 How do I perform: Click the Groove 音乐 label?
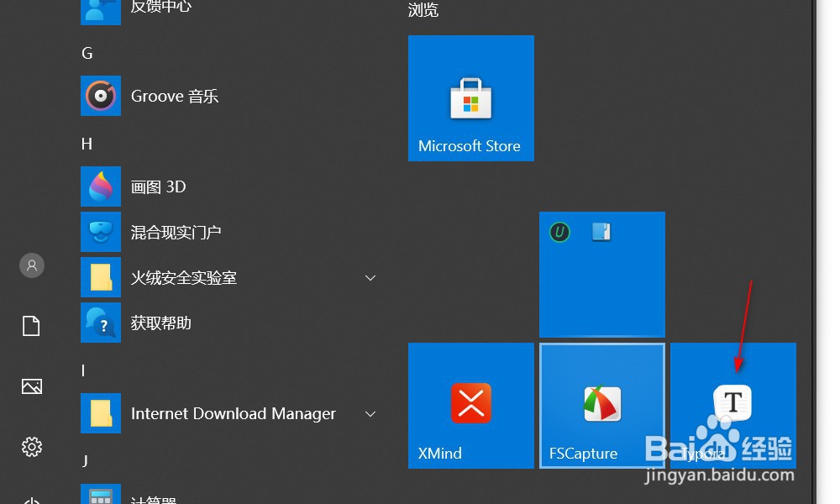coord(175,97)
